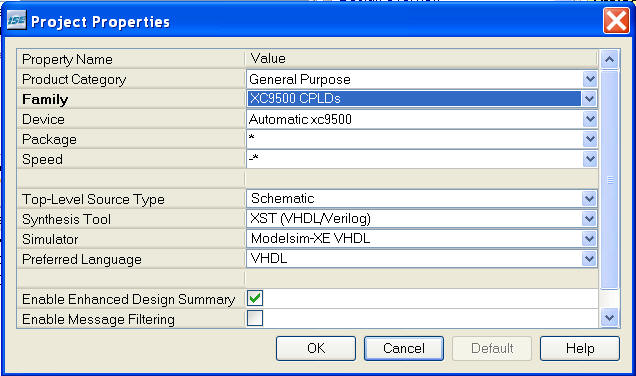636x376 pixels.
Task: Check Enable Message Filtering checkbox
Action: pyautogui.click(x=255, y=318)
